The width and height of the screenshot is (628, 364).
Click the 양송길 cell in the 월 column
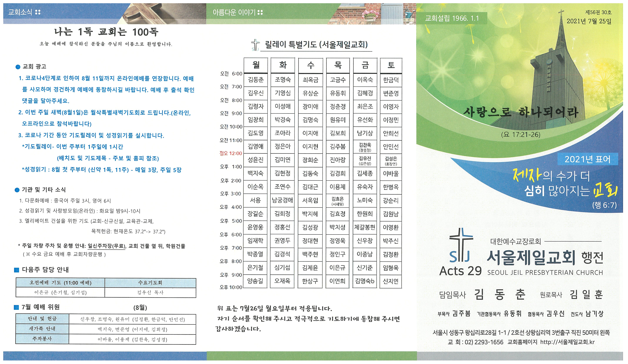point(255,281)
